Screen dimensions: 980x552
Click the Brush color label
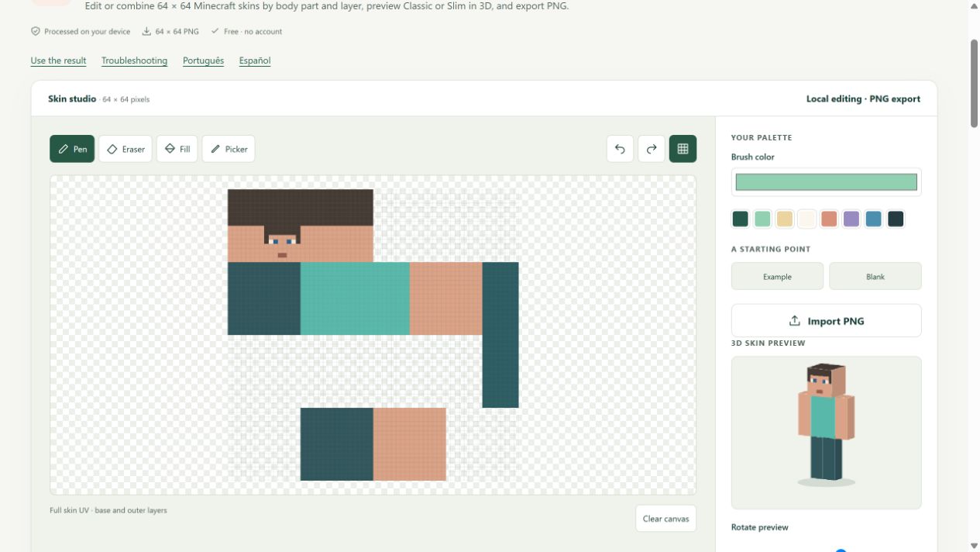(752, 157)
